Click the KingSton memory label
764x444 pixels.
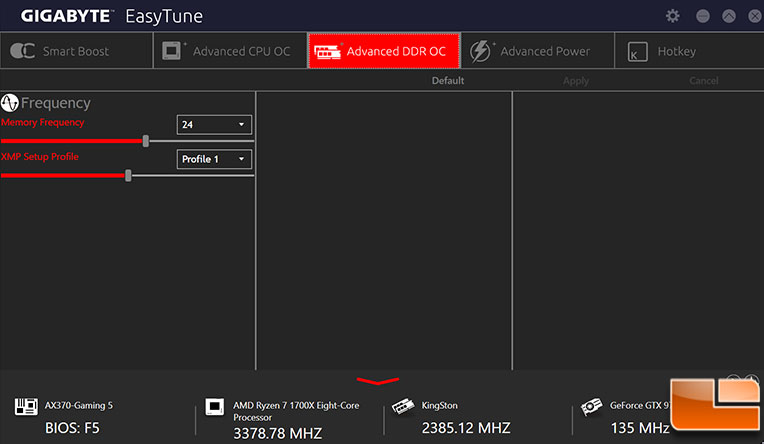439,405
